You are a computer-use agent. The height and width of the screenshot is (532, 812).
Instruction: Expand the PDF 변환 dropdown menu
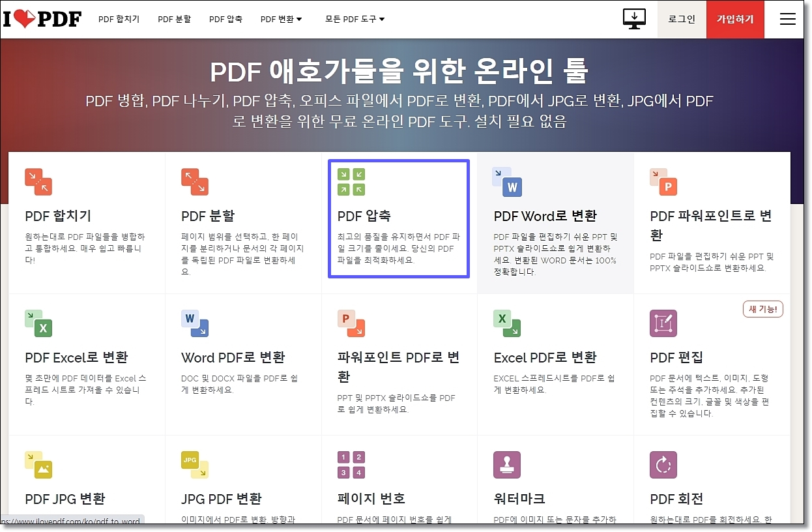tap(282, 20)
